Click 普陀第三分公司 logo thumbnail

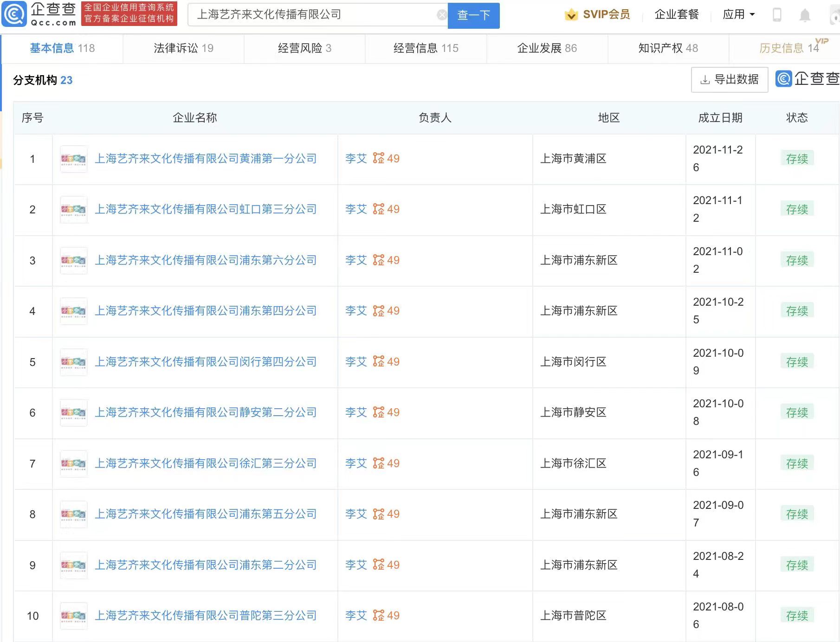[74, 616]
